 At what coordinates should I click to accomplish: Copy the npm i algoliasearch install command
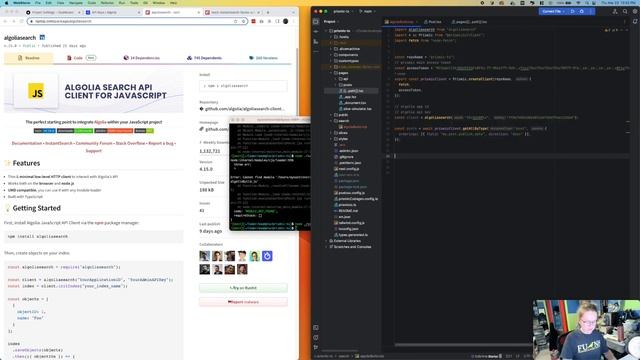[243, 86]
